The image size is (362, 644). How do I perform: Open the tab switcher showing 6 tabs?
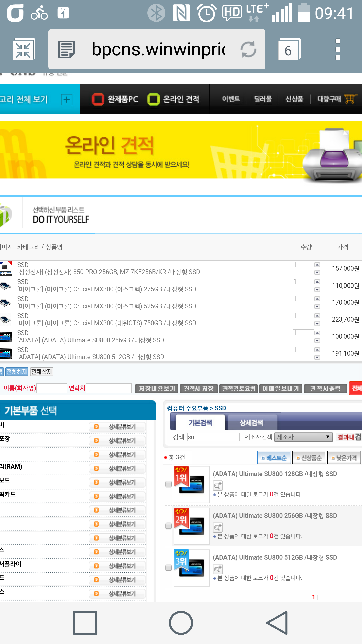289,50
